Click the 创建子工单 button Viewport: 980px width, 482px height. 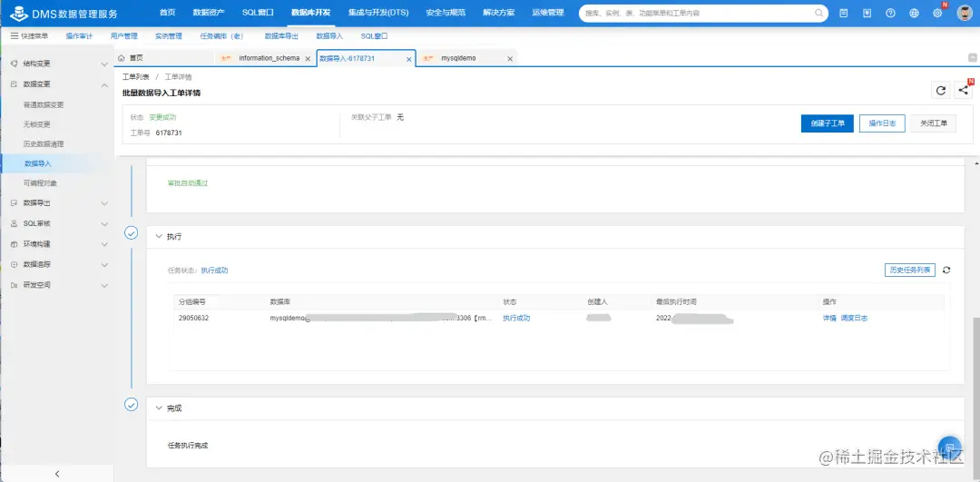[x=827, y=123]
